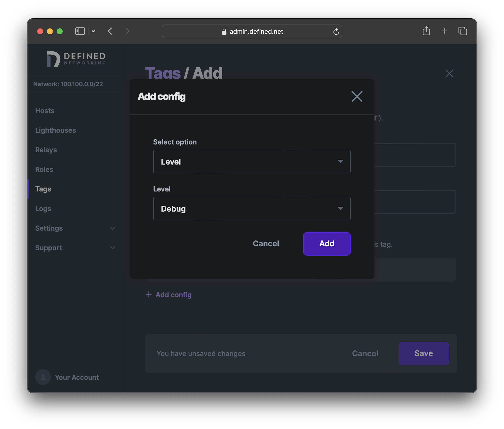Close the Tags / Add page with the X

[x=449, y=73]
